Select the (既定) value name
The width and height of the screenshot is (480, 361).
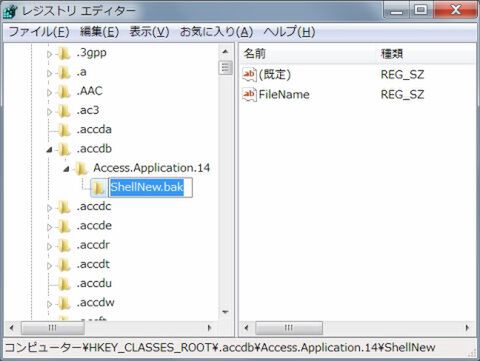click(275, 74)
